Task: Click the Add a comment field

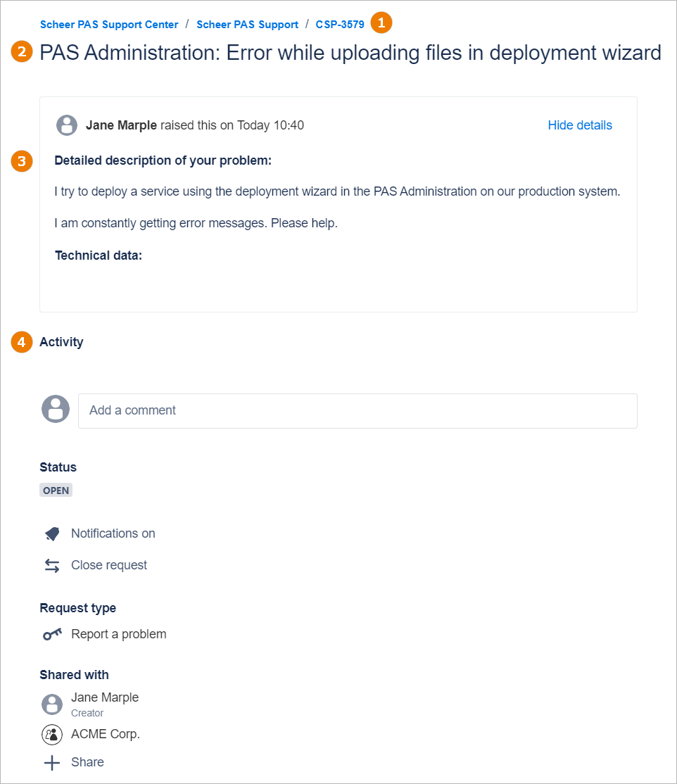Action: [x=358, y=411]
